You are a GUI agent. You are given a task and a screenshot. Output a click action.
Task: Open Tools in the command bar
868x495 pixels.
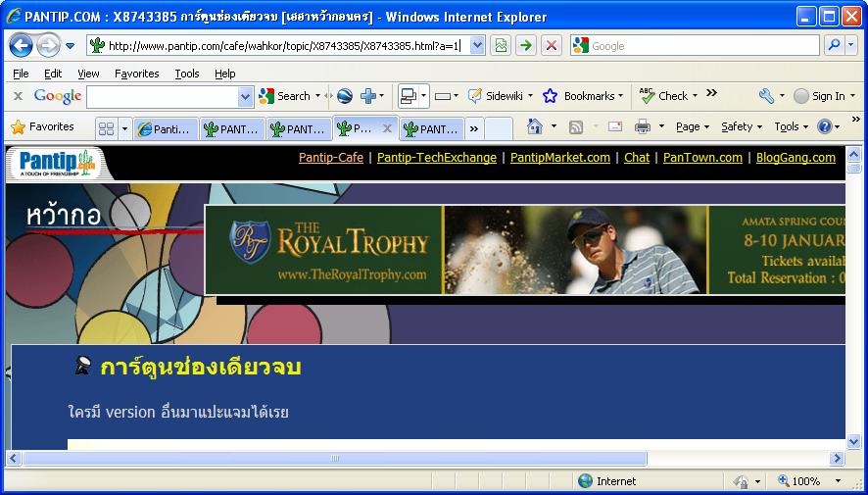click(791, 126)
